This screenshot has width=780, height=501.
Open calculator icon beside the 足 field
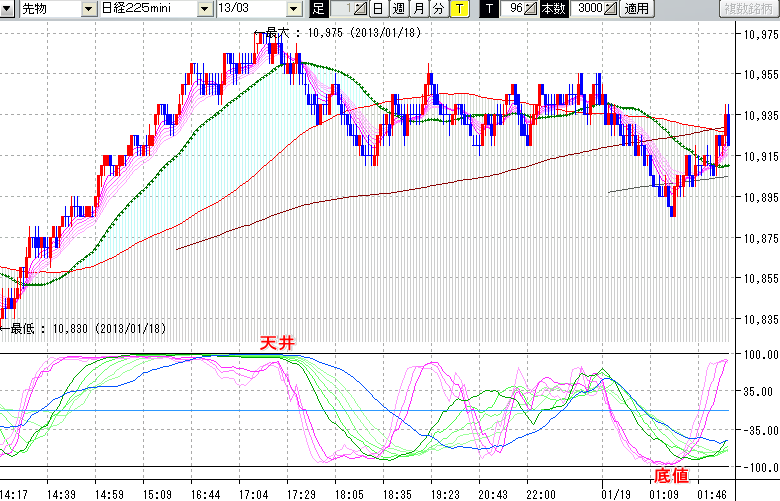click(x=361, y=9)
